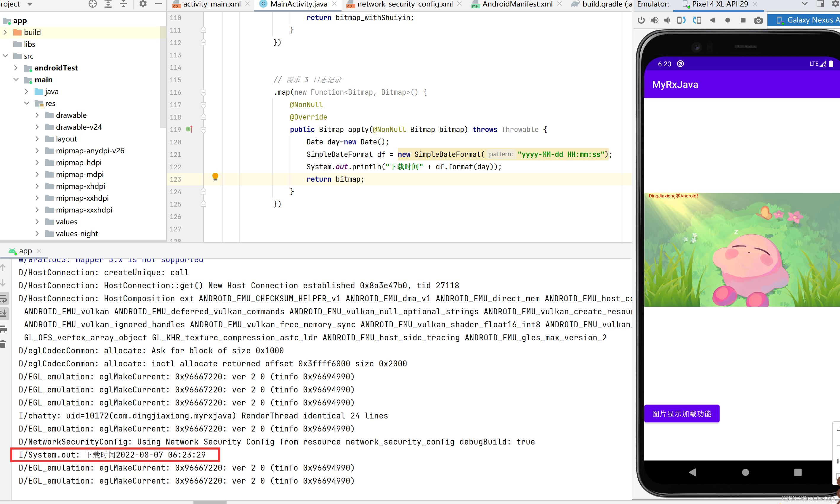Click the emulator window mode icon

click(820, 4)
